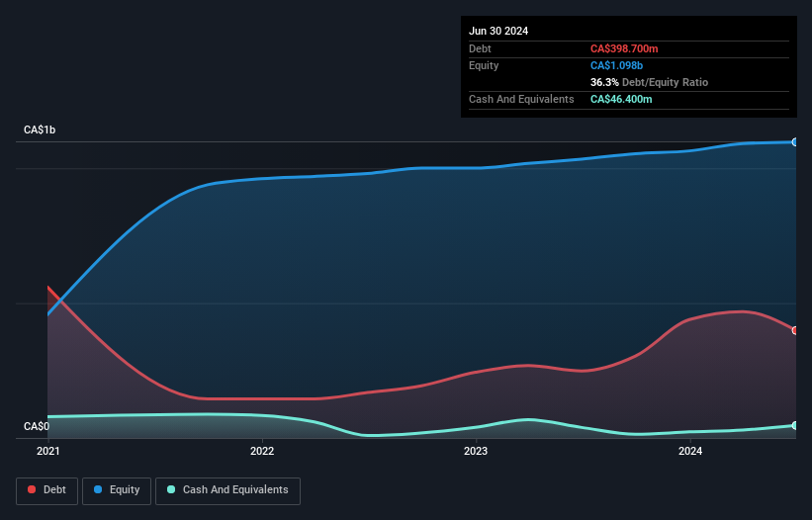Select the 2024 x-axis label

pyautogui.click(x=690, y=451)
